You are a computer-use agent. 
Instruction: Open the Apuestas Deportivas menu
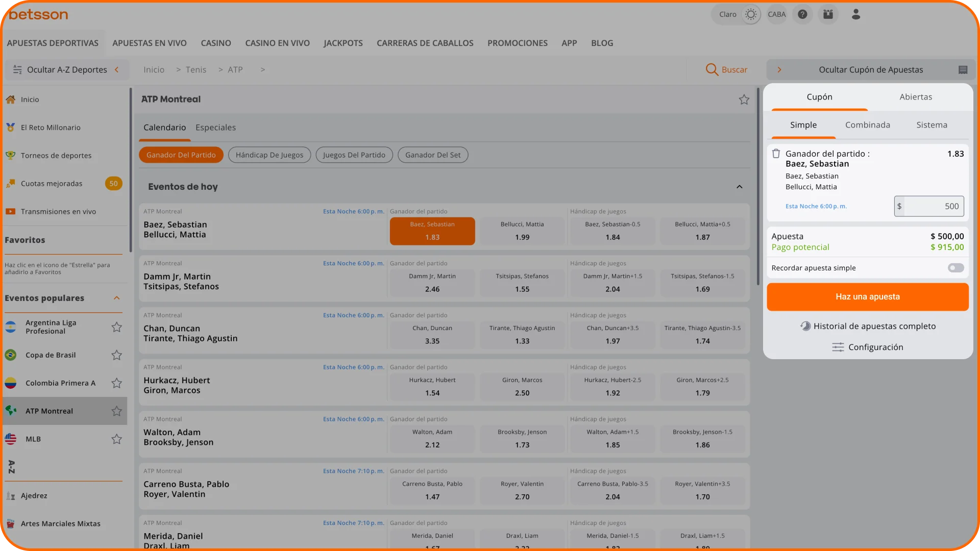point(53,43)
